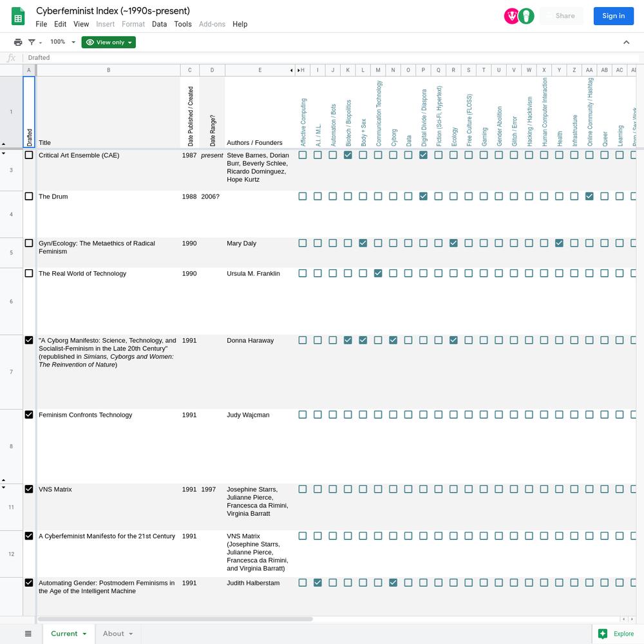Toggle Drafted checkbox for The Drum
The image size is (644, 644).
click(x=29, y=196)
